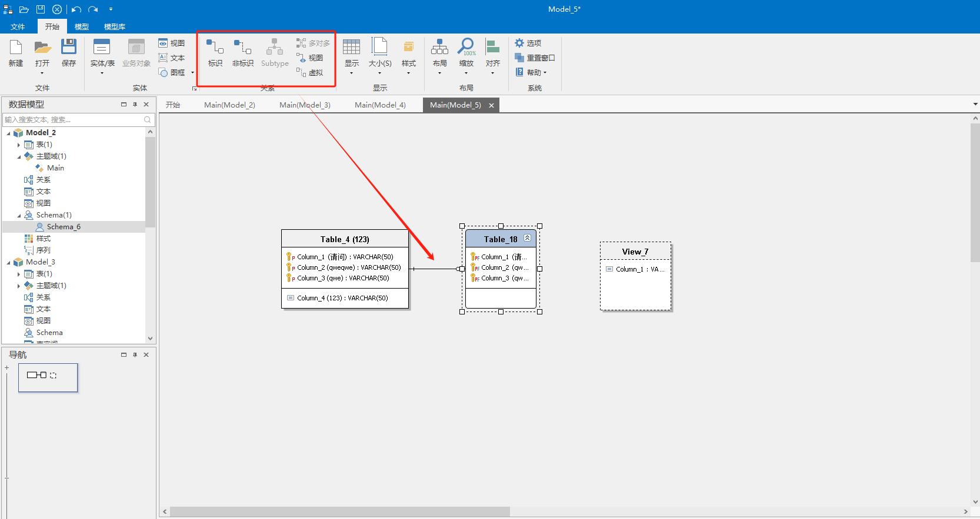The height and width of the screenshot is (519, 980).
Task: Open the 文件 menu tab
Action: pos(18,26)
